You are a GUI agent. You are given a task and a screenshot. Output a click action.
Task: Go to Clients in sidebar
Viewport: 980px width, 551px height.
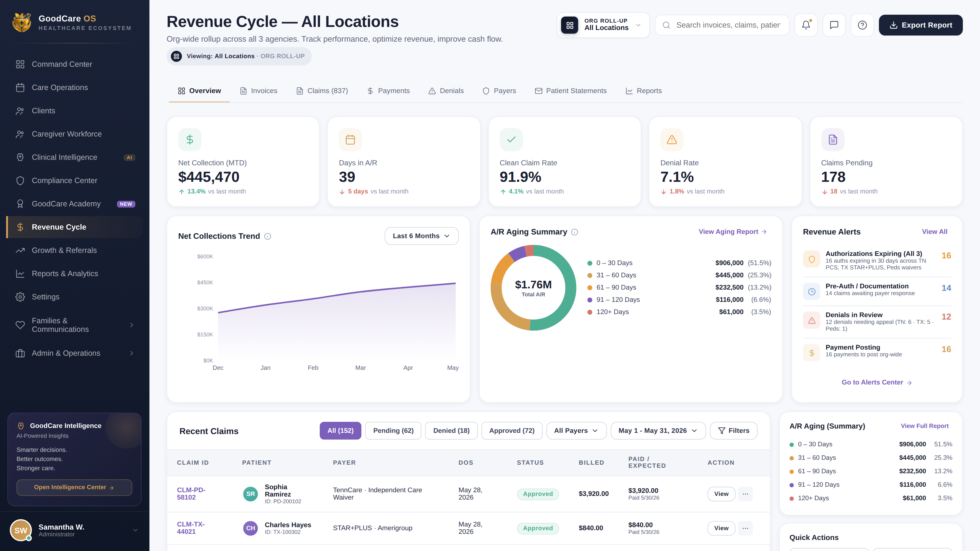click(74, 111)
